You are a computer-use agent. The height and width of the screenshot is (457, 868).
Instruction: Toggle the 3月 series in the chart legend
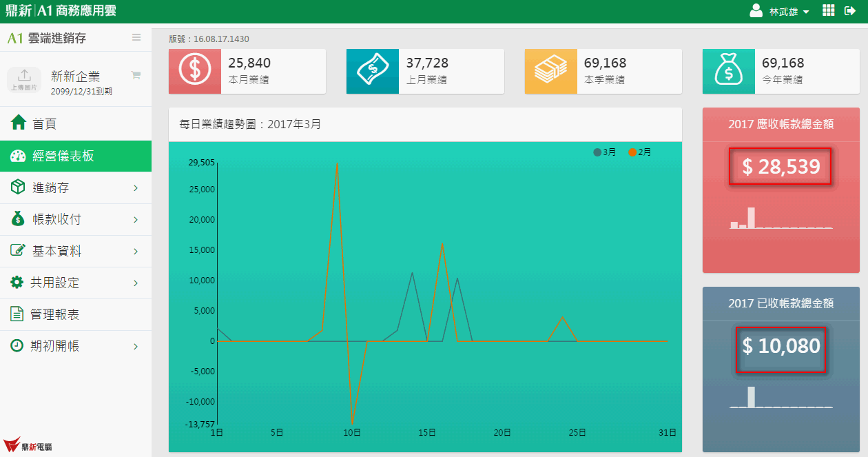point(605,152)
